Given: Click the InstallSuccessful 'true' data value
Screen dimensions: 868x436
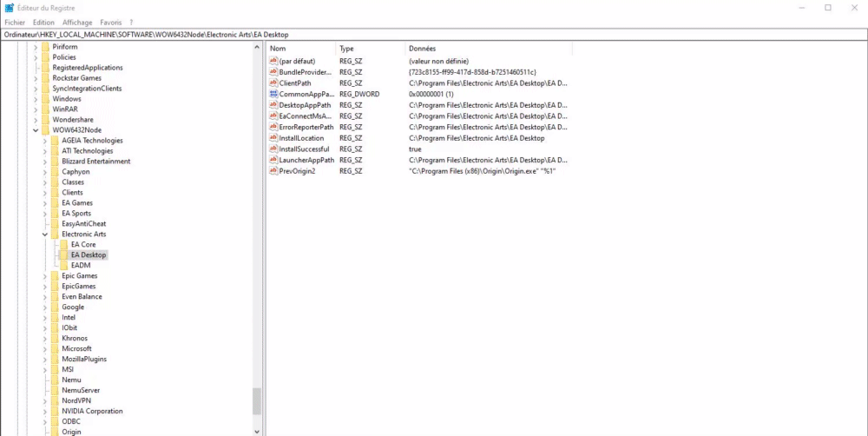Looking at the screenshot, I should click(415, 149).
